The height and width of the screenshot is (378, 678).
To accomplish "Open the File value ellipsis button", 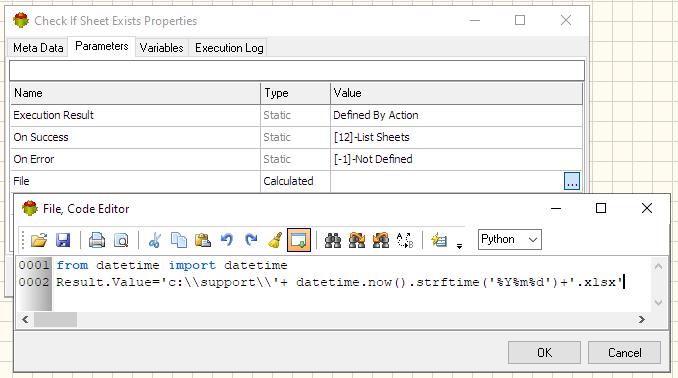I will 572,181.
